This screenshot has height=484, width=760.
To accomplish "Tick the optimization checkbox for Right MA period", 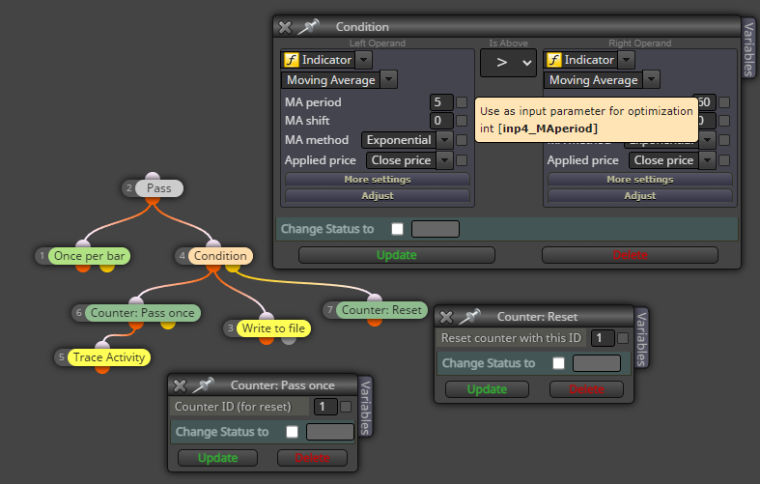I will click(x=724, y=102).
